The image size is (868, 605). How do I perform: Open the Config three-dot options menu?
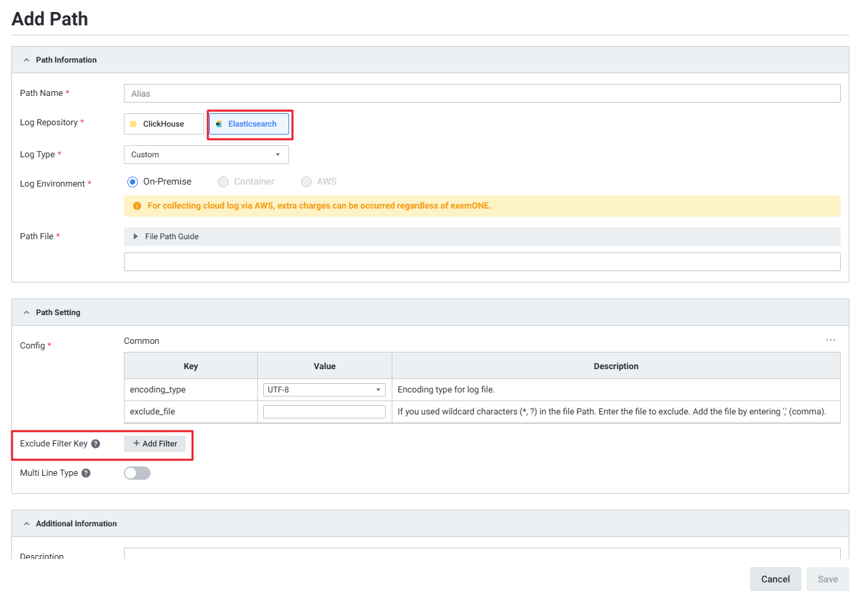click(x=830, y=340)
